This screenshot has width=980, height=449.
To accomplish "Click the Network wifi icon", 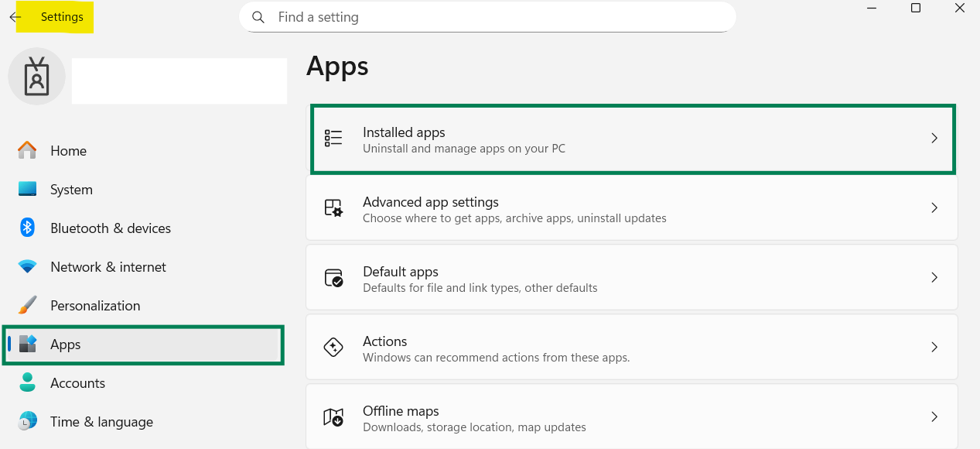I will tap(27, 266).
